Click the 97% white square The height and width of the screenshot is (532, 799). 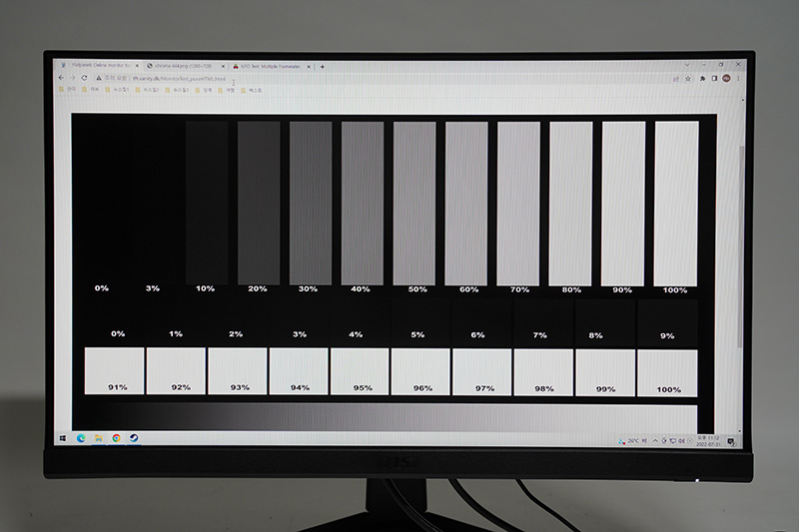482,372
